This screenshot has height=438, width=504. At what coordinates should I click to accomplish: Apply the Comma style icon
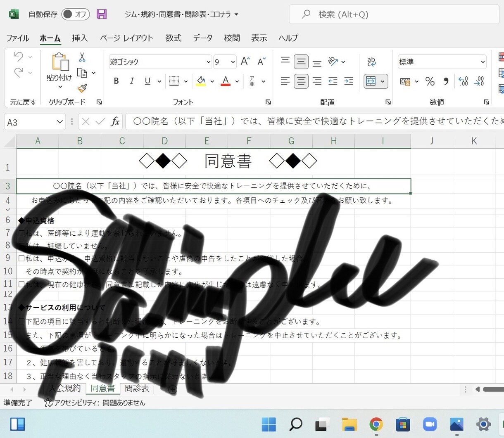point(446,81)
